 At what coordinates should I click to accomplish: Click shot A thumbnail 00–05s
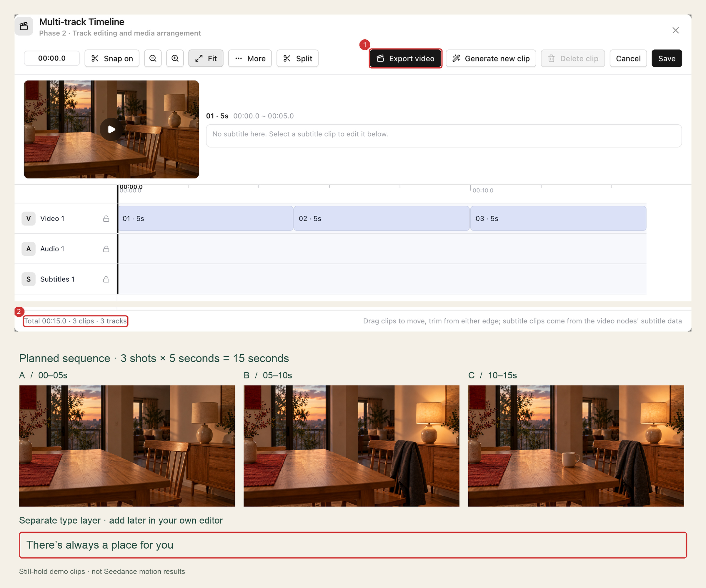(127, 446)
